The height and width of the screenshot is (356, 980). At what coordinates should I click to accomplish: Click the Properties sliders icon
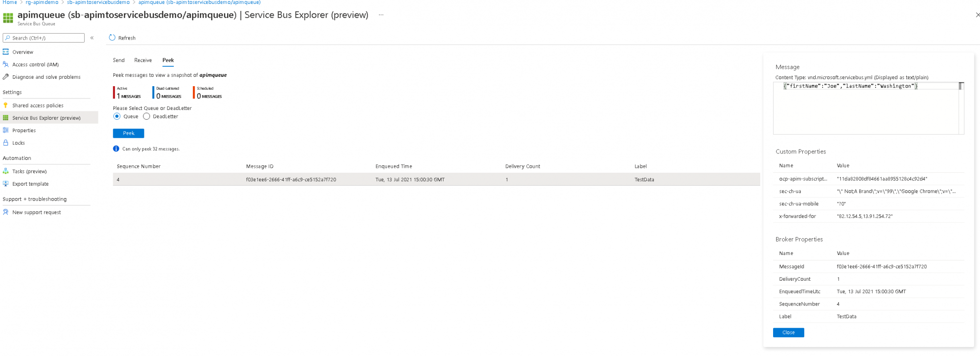[6, 130]
